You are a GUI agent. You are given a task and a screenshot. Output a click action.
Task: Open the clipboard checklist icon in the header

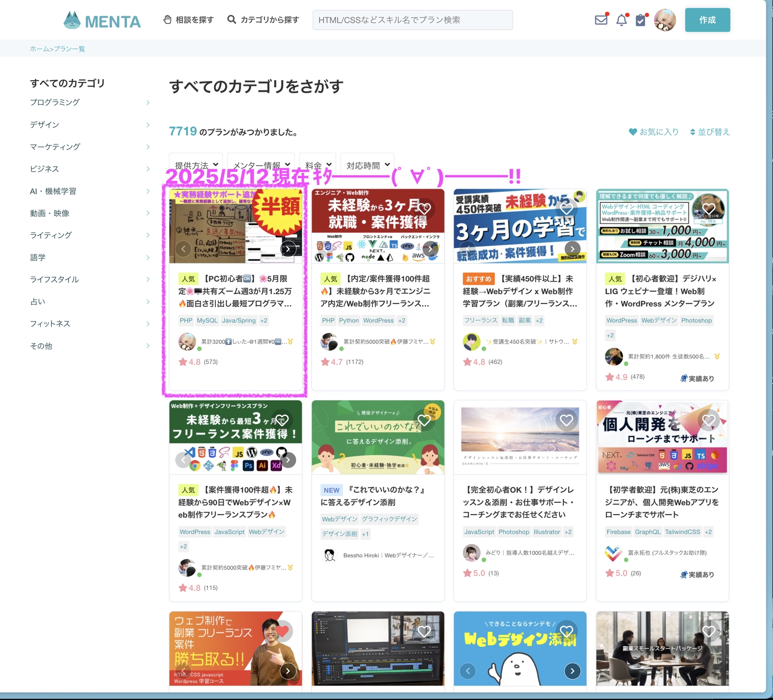tap(640, 20)
